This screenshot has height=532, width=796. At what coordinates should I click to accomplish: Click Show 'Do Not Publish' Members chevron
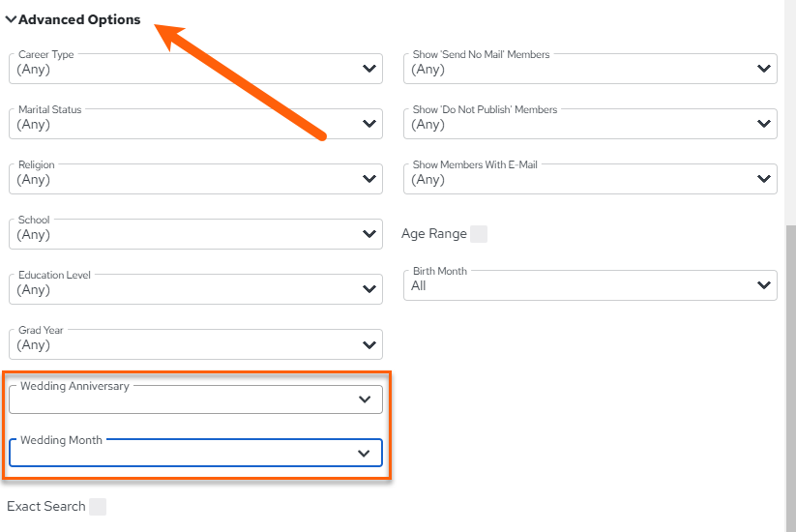click(x=763, y=124)
